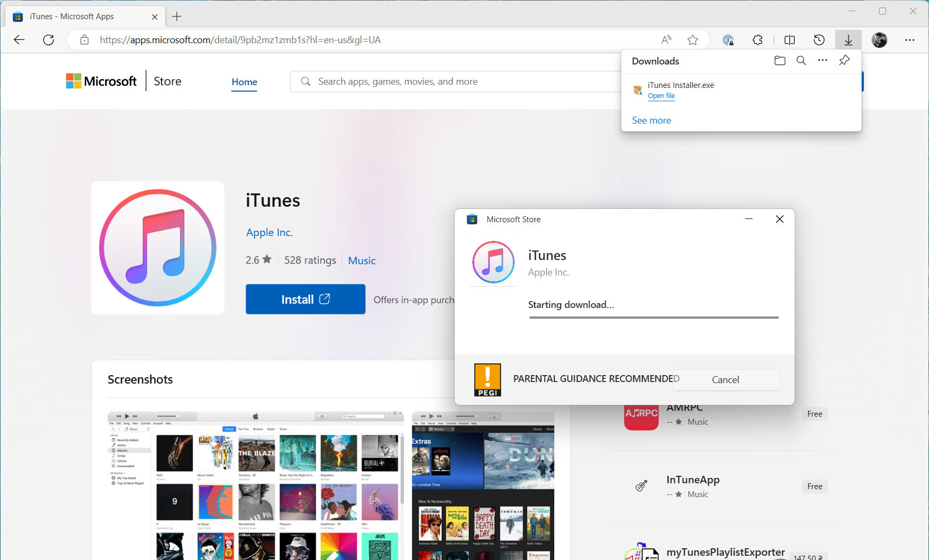The height and width of the screenshot is (560, 929).
Task: Click the address bar URL
Action: (x=240, y=40)
